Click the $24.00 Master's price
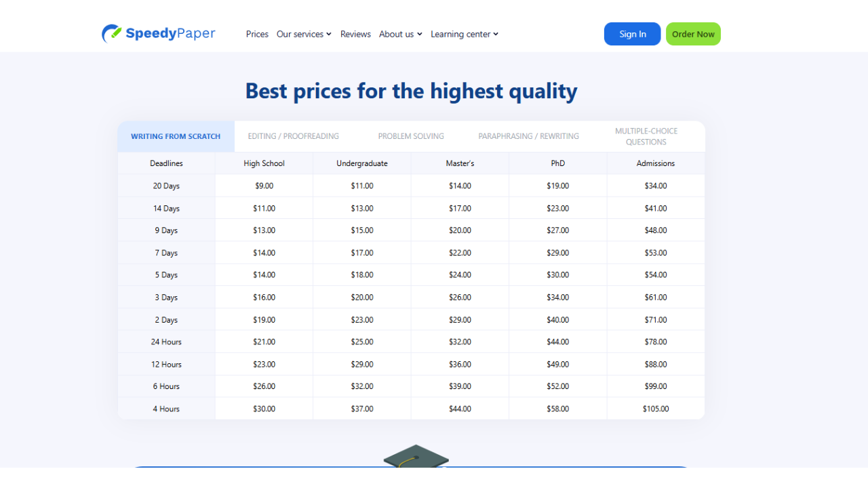The width and height of the screenshot is (868, 488). tap(460, 275)
